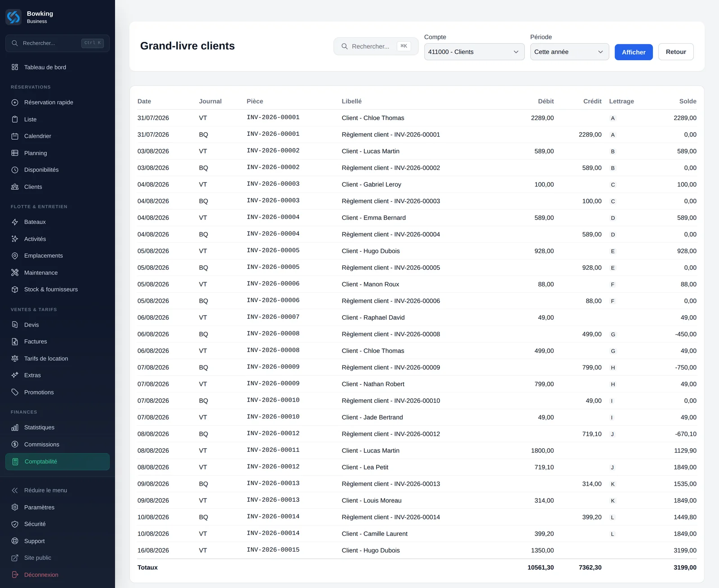Image resolution: width=719 pixels, height=588 pixels.
Task: Click label Règlement client - INV-2026-00012
Action: coord(391,434)
